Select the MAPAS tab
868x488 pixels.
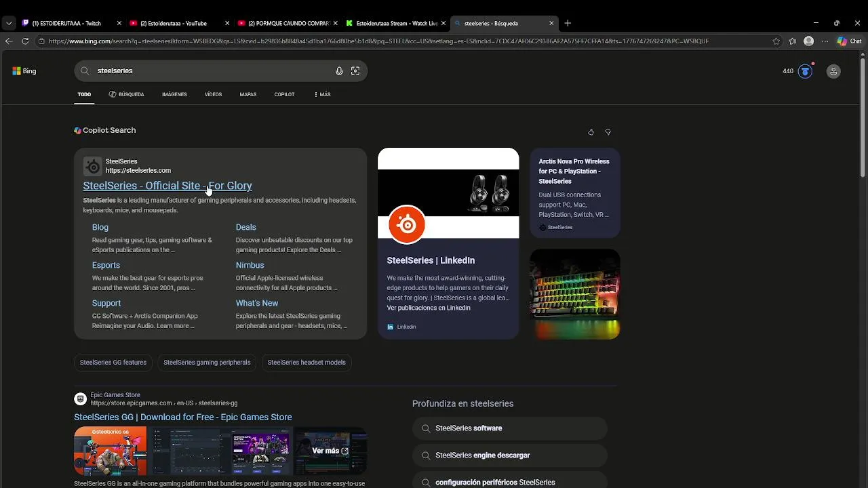pyautogui.click(x=248, y=94)
